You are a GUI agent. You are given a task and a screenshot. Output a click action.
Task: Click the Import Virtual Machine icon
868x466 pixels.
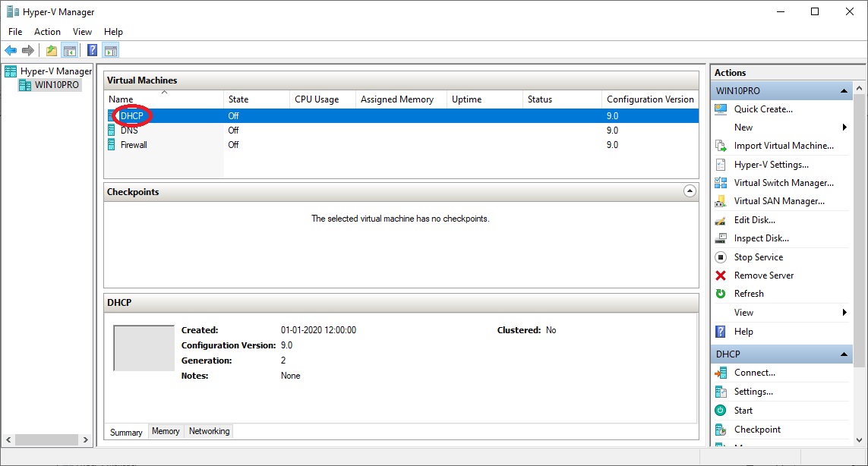coord(721,146)
